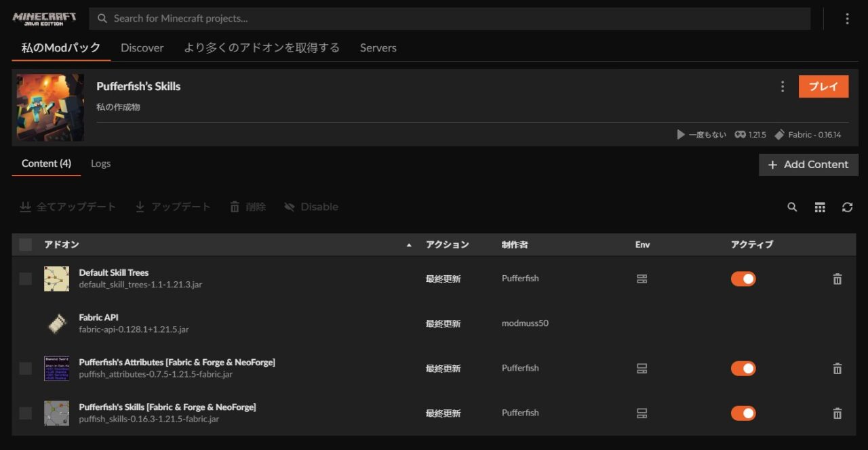Image resolution: width=868 pixels, height=450 pixels.
Task: Click the content search magnifier icon
Action: [x=792, y=207]
